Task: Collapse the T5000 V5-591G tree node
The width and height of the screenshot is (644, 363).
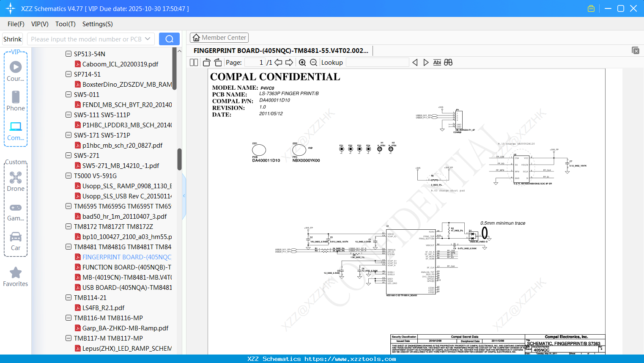Action: (69, 176)
